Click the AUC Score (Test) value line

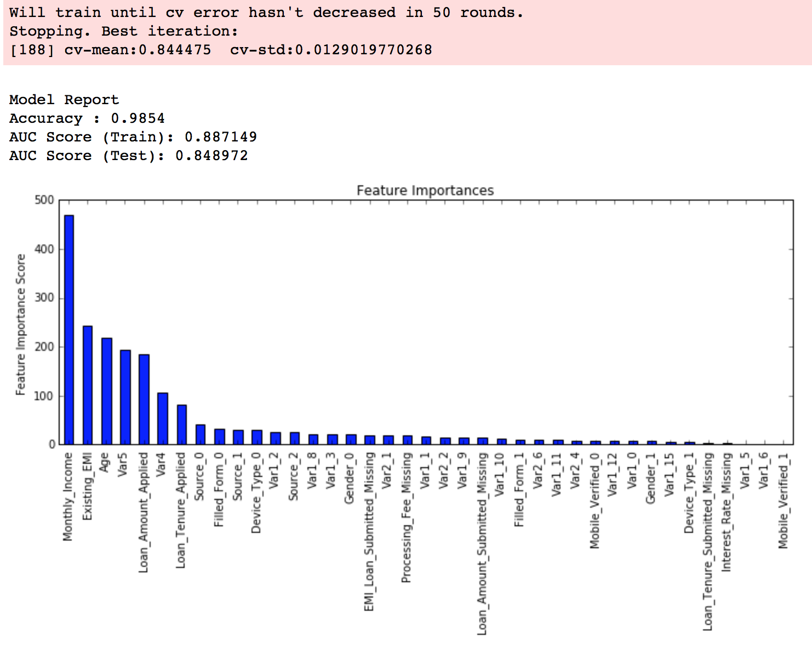[x=128, y=156]
